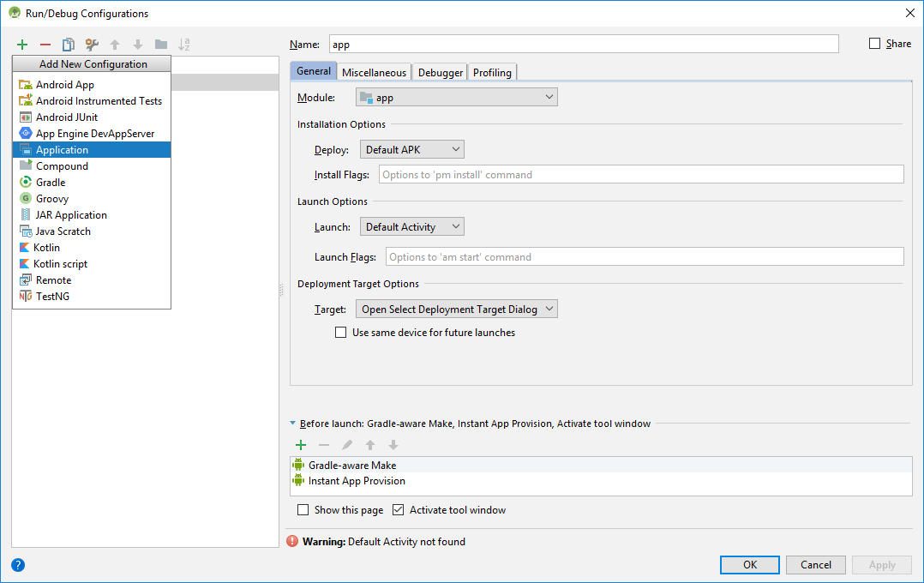This screenshot has width=924, height=583.
Task: Click the Cancel button
Action: point(815,565)
